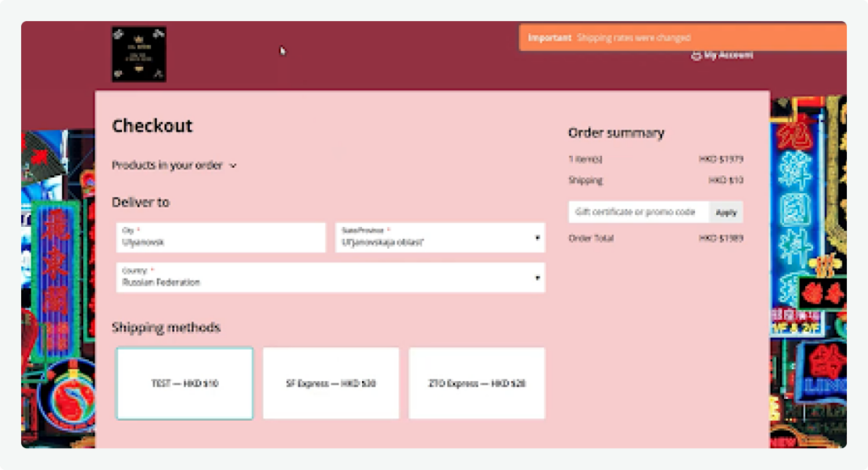Open the State/Province dropdown

pos(441,238)
